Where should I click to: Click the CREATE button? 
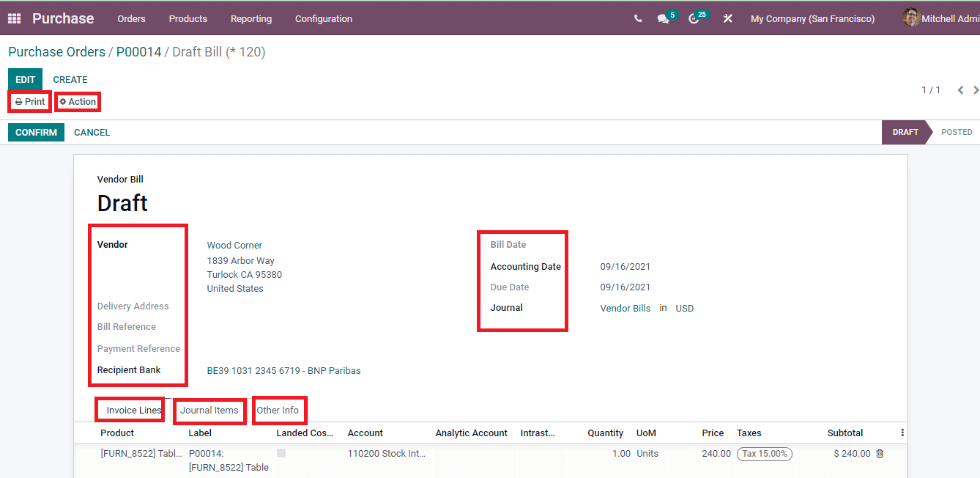(70, 79)
